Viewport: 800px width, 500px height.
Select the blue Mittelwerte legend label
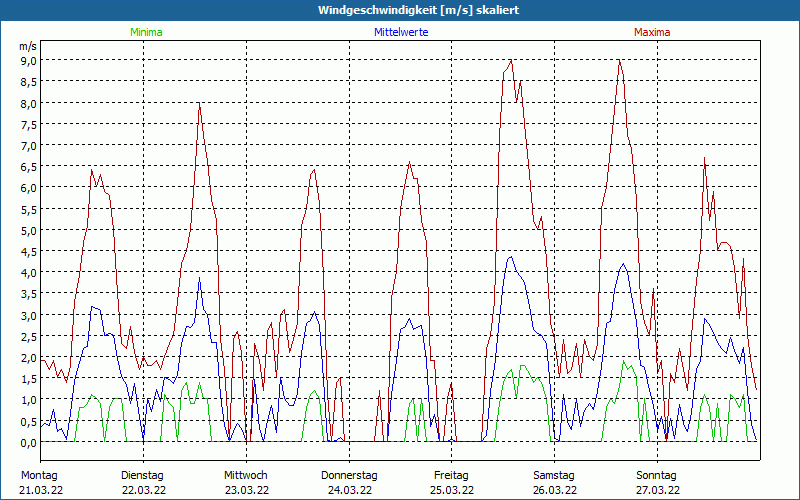coord(401,32)
